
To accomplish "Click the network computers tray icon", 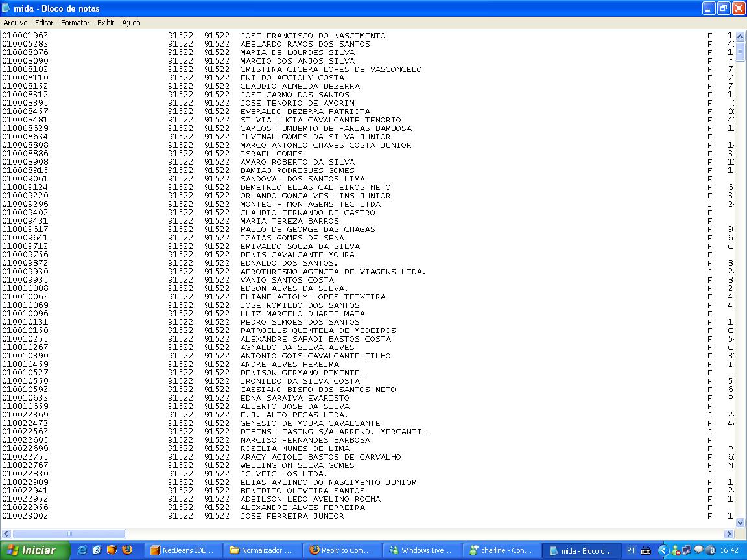I will click(x=687, y=550).
